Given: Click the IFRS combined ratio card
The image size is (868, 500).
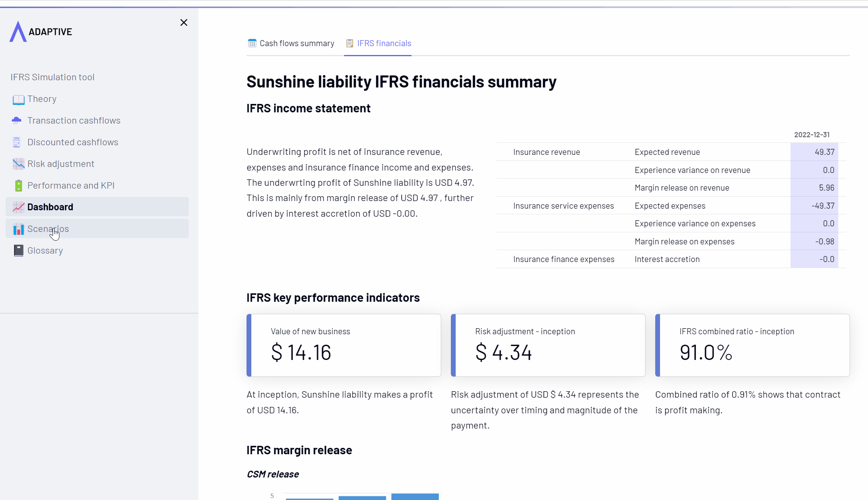Looking at the screenshot, I should [752, 345].
